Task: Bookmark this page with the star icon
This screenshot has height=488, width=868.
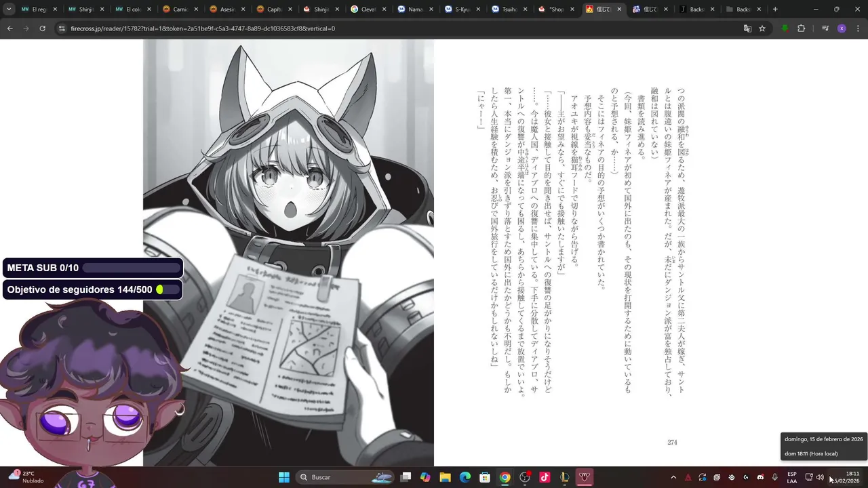Action: tap(762, 28)
